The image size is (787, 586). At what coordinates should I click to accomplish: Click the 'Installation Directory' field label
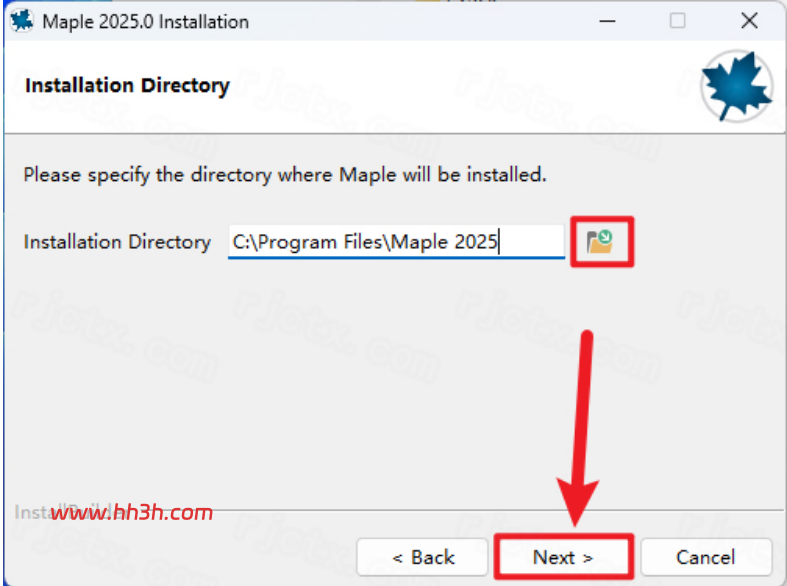(x=117, y=242)
